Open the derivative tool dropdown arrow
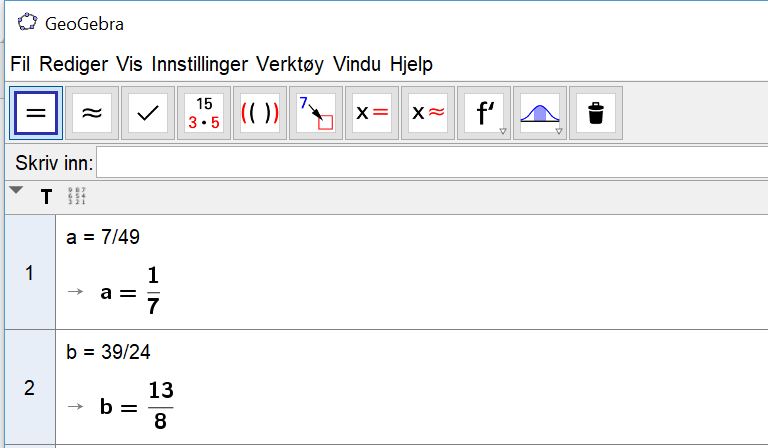The width and height of the screenshot is (768, 448). 503,131
